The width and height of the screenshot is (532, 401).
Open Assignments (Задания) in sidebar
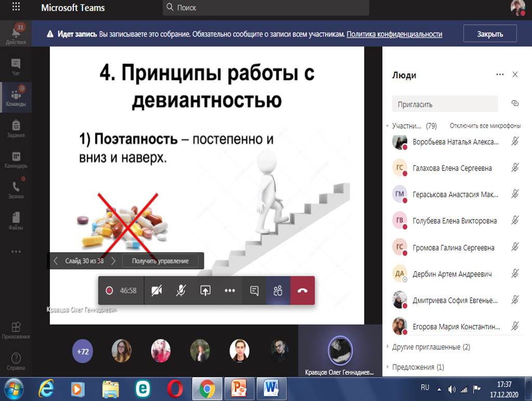click(16, 128)
